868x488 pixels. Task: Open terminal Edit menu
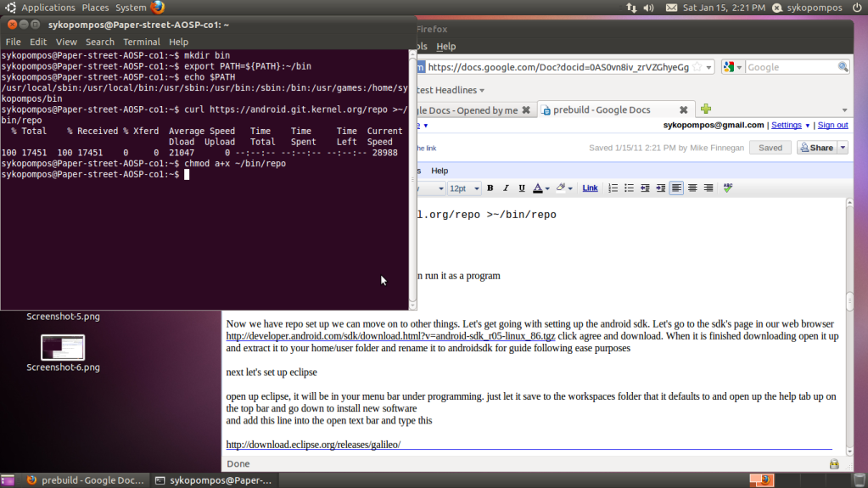click(x=38, y=42)
